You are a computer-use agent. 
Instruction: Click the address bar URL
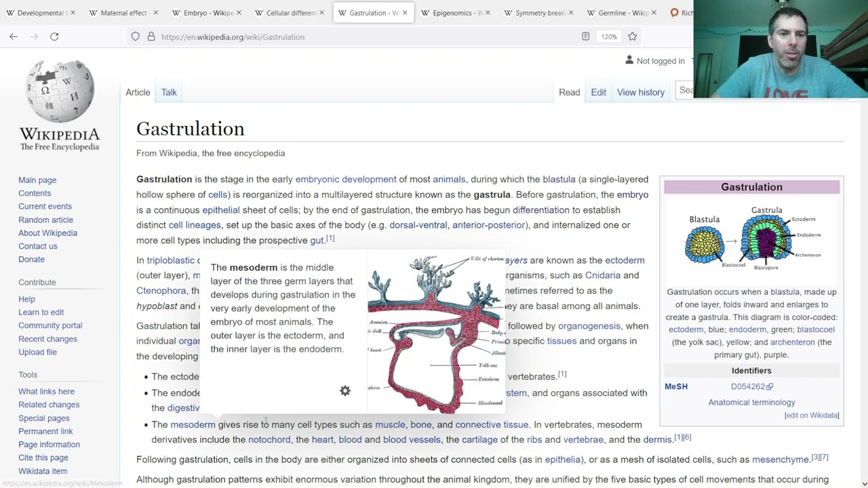pos(233,37)
